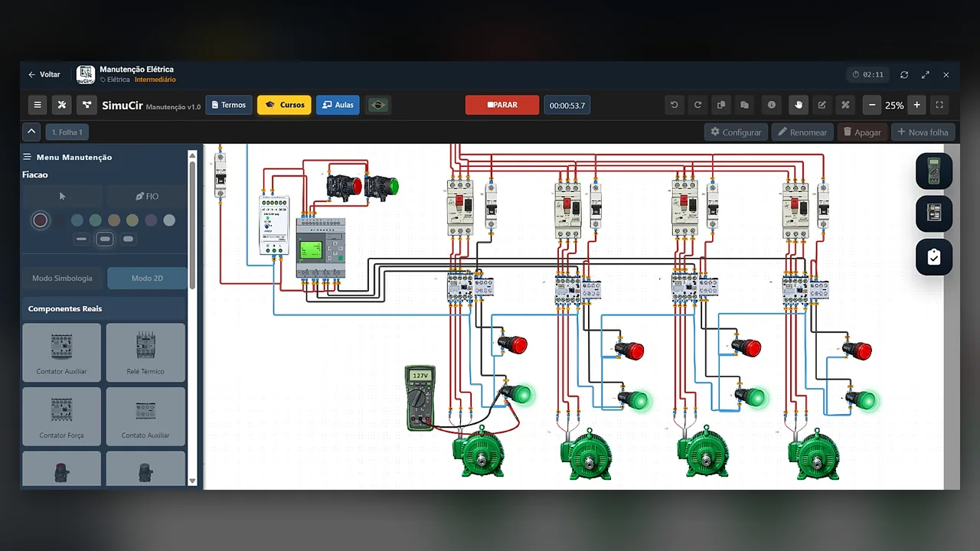Open the Aulas page
The height and width of the screenshot is (551, 980).
[338, 105]
